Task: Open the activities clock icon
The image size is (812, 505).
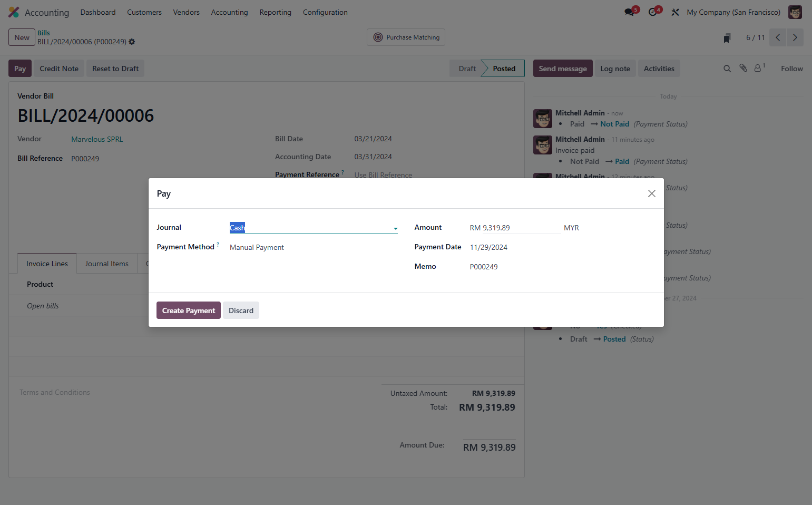Action: (x=653, y=12)
